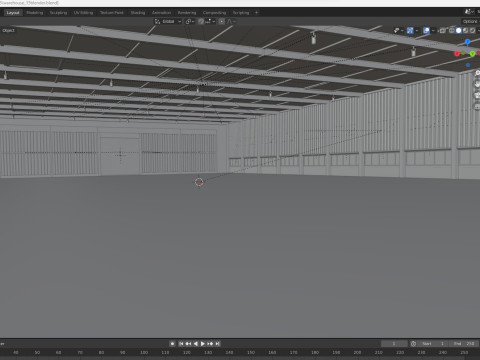Open the Modeling workspace tab
The height and width of the screenshot is (360, 480).
point(35,13)
